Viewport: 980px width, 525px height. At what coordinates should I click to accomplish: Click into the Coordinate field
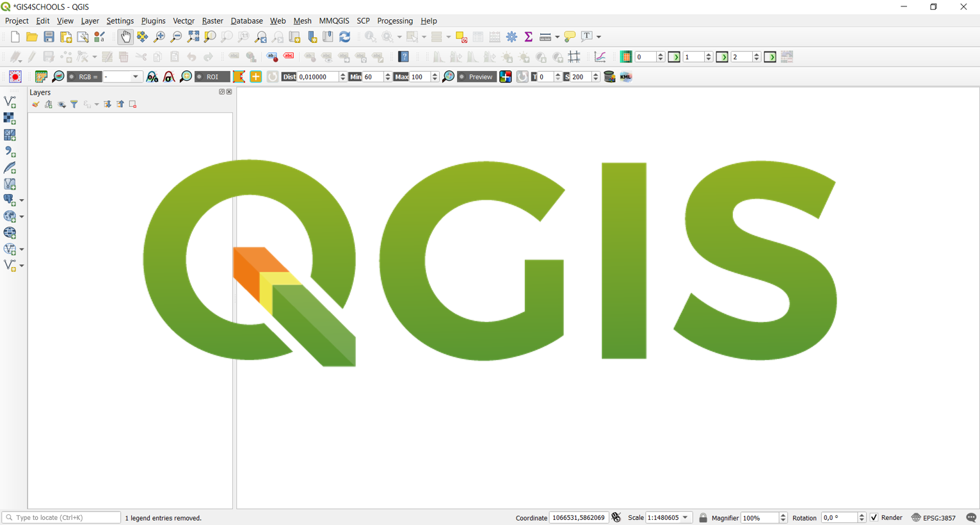coord(578,517)
